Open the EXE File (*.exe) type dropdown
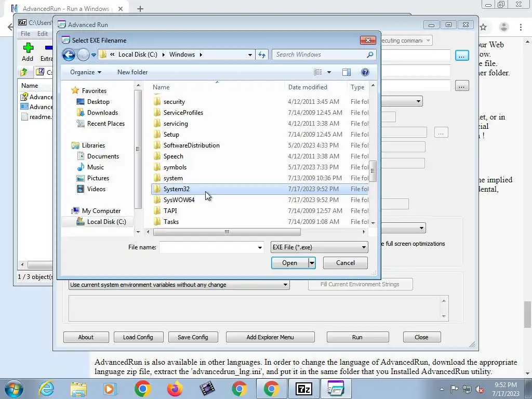Viewport: 532px width, 399px height. point(319,247)
